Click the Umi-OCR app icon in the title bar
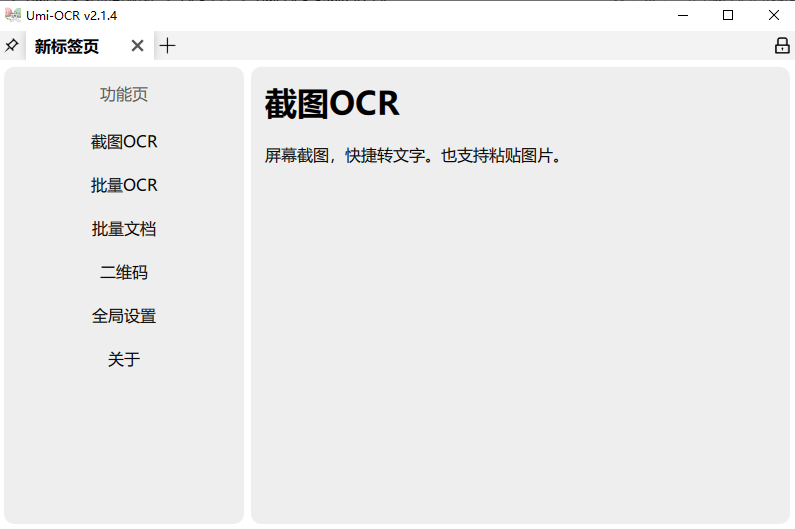795x529 pixels. click(13, 15)
